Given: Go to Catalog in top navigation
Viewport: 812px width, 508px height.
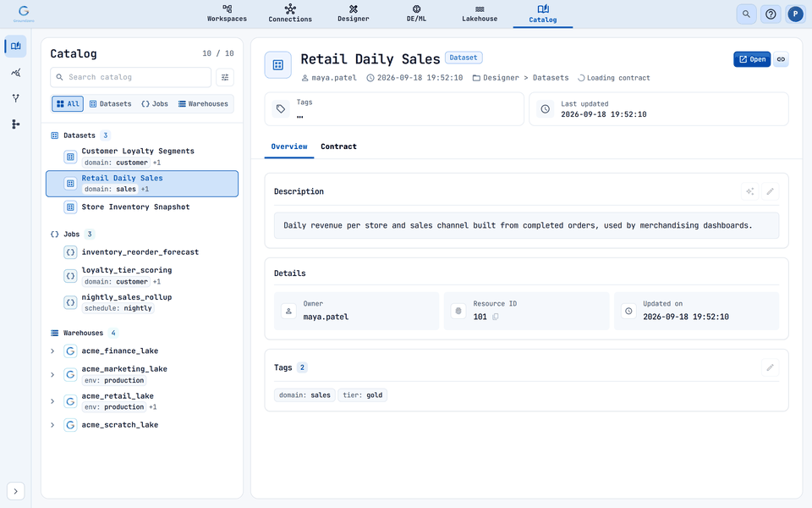Looking at the screenshot, I should tap(543, 14).
